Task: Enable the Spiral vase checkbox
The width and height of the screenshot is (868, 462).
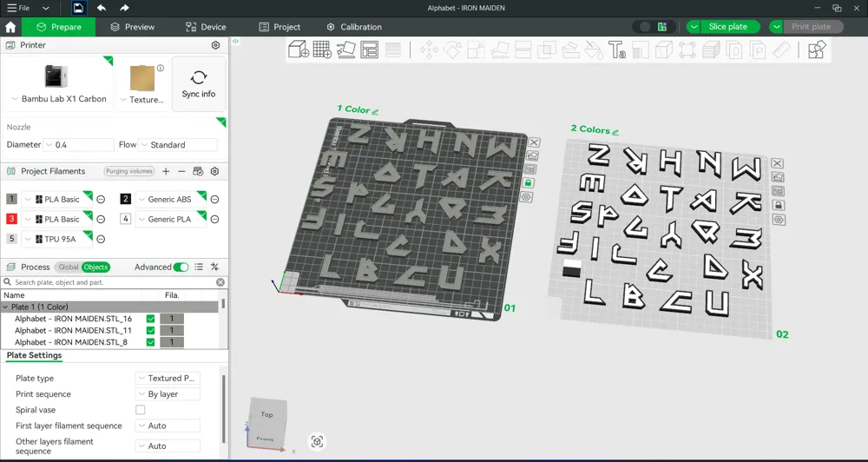Action: [x=141, y=410]
